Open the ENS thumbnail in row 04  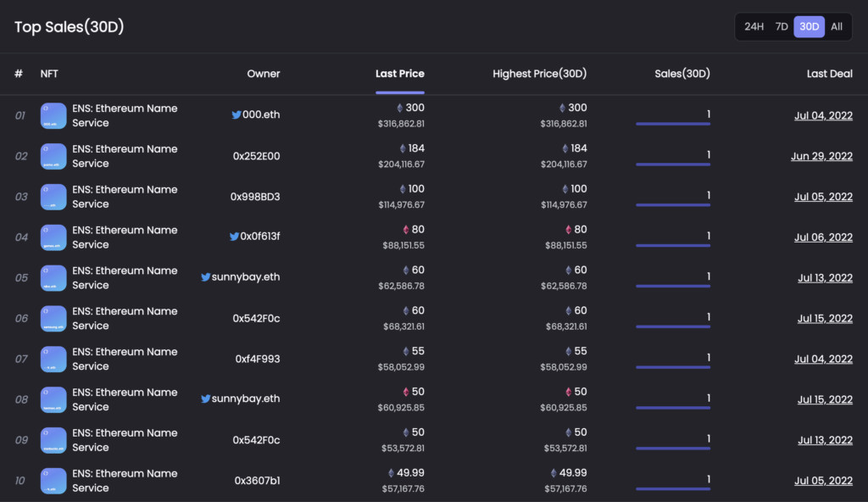[x=53, y=237]
